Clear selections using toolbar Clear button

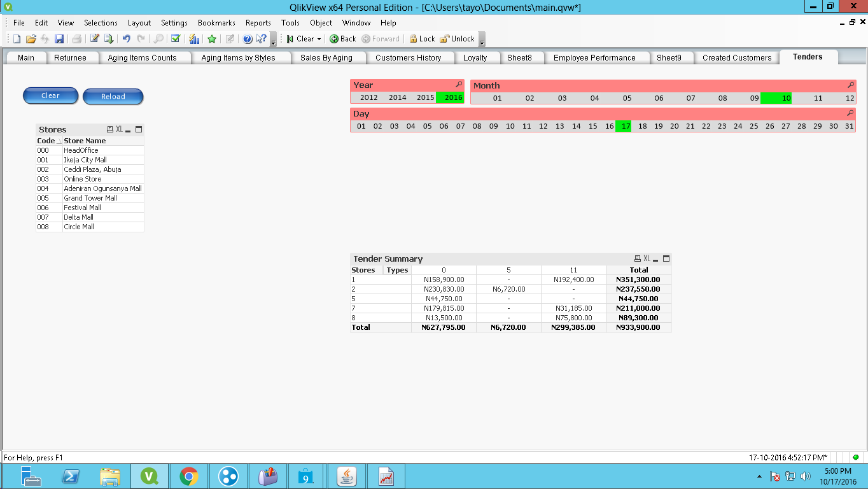300,39
